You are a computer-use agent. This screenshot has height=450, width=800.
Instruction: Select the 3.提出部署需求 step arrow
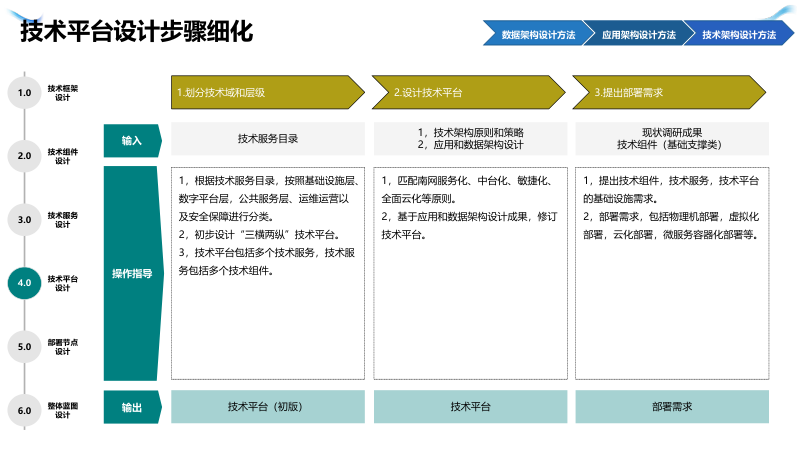coord(669,92)
